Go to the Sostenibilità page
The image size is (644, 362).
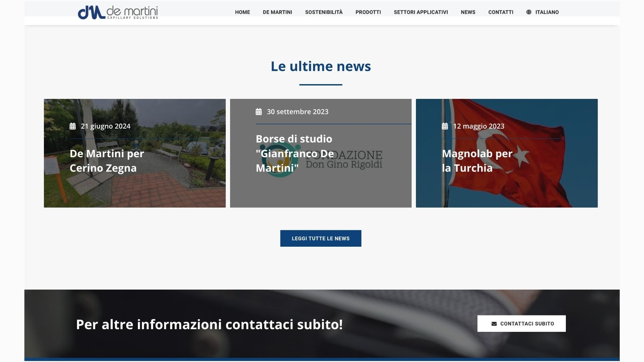[324, 12]
